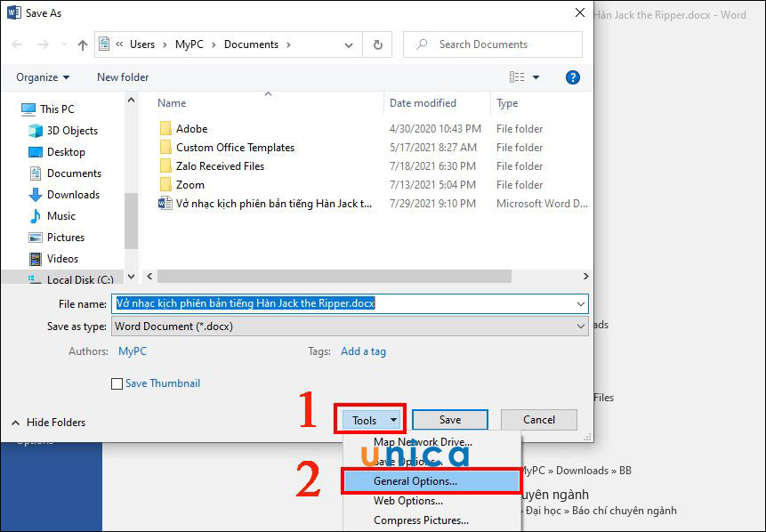Select the Word document in file list
Image resolution: width=766 pixels, height=532 pixels.
[x=273, y=204]
